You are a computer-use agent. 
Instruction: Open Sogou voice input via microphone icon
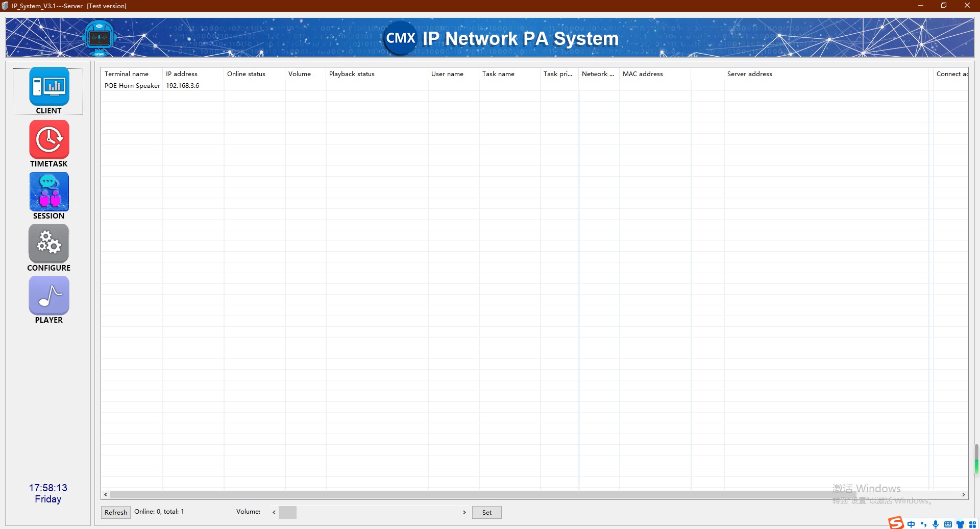tap(936, 524)
